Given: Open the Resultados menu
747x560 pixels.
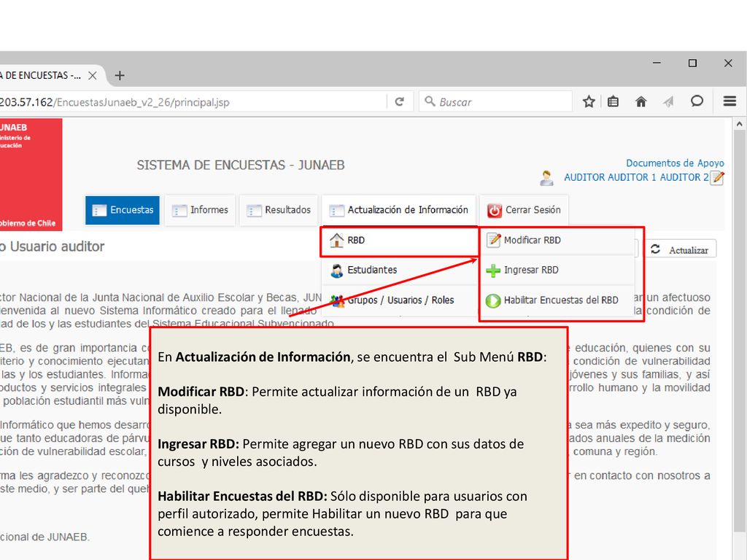Looking at the screenshot, I should tap(279, 210).
